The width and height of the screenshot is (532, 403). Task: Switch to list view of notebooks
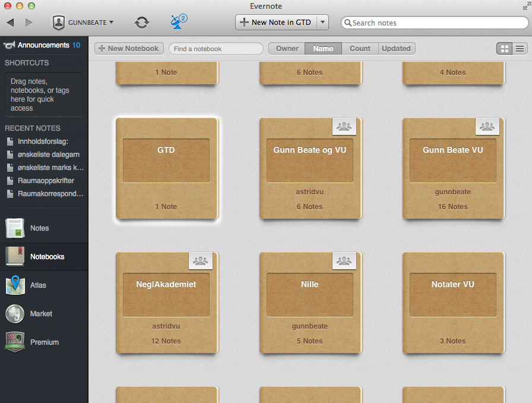pos(520,49)
